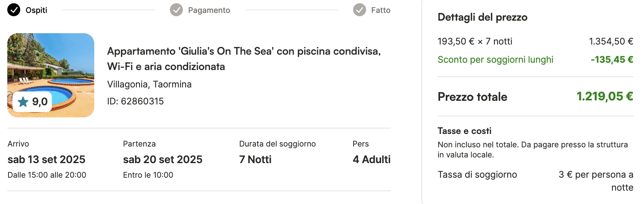
Task: Go to the Pagamento step label
Action: coord(209,10)
